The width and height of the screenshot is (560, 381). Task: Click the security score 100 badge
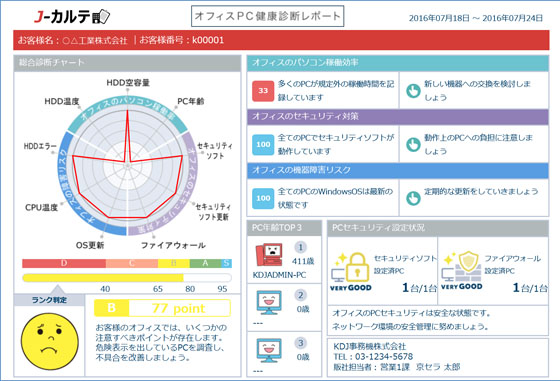(x=263, y=144)
